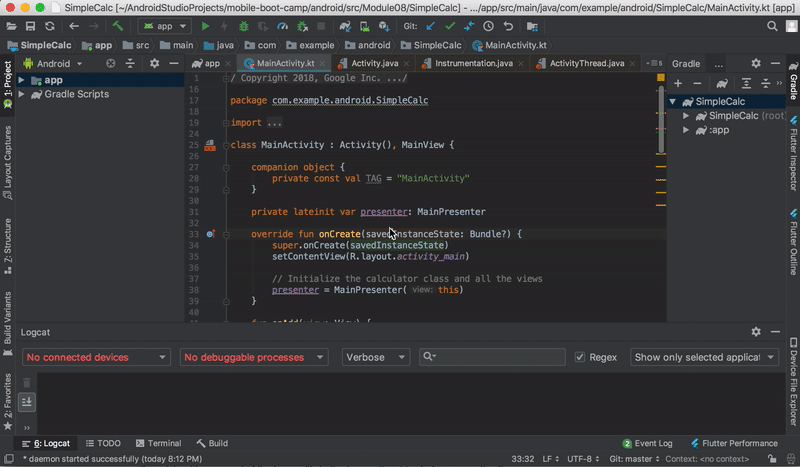Open No debuggable processes dropdown
This screenshot has width=800, height=467.
254,357
